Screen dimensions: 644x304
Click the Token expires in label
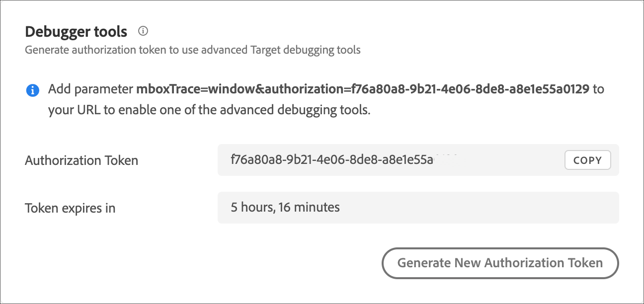pos(70,208)
